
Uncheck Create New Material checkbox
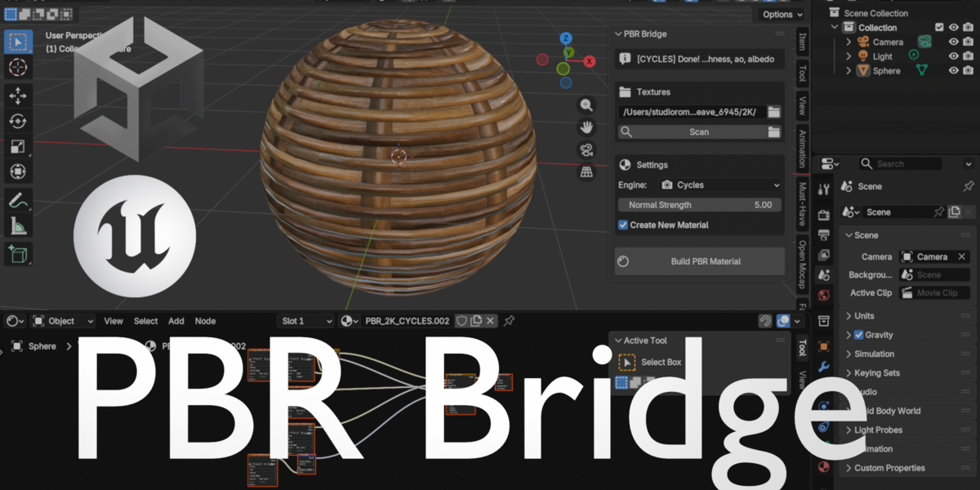(x=623, y=225)
